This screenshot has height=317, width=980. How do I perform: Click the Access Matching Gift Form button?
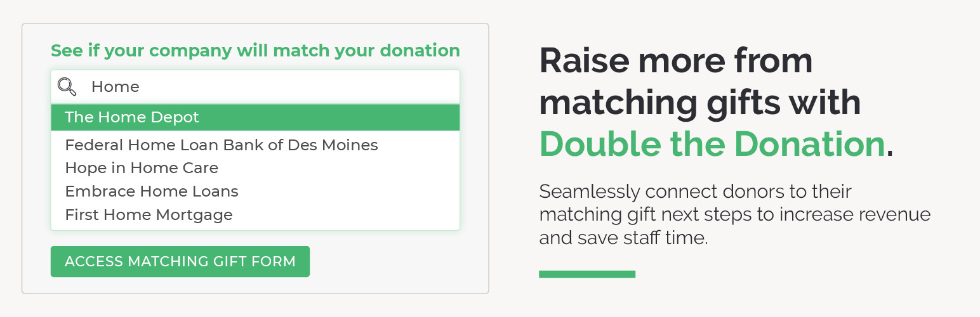tap(180, 261)
